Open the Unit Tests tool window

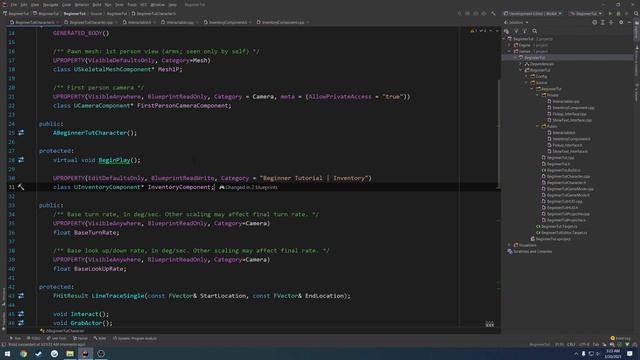point(57,338)
